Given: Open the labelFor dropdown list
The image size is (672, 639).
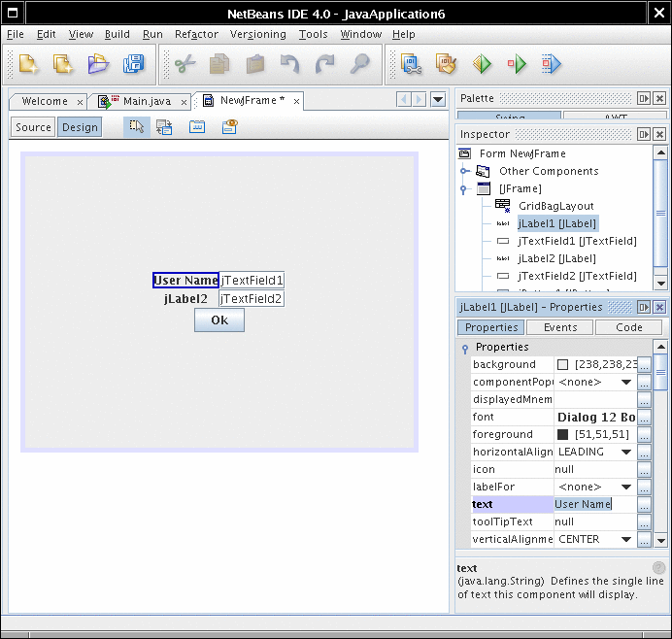Looking at the screenshot, I should [x=625, y=487].
